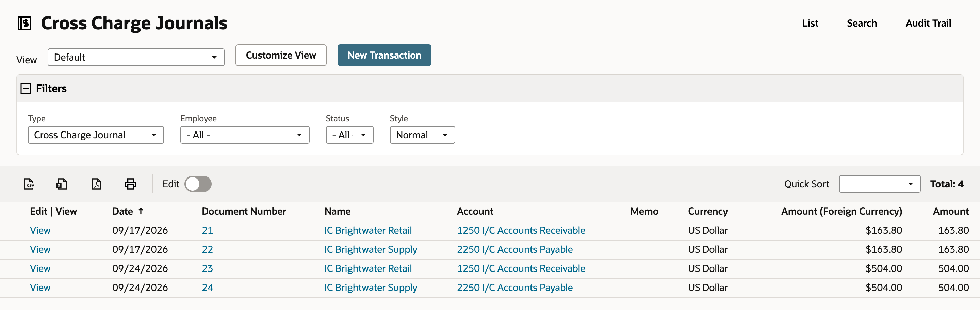Open IC Brightwater Supply in row 24
980x310 pixels.
tap(371, 288)
